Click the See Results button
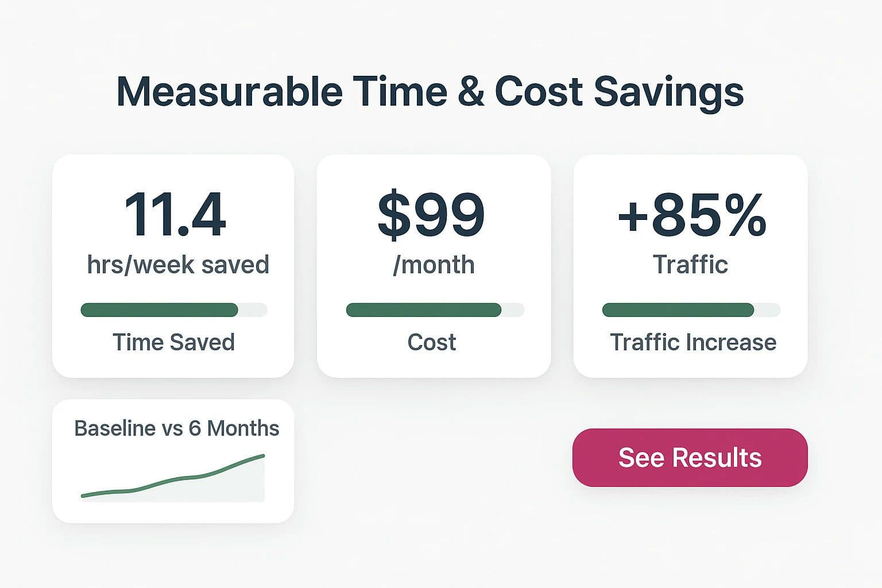This screenshot has width=882, height=588. click(689, 458)
